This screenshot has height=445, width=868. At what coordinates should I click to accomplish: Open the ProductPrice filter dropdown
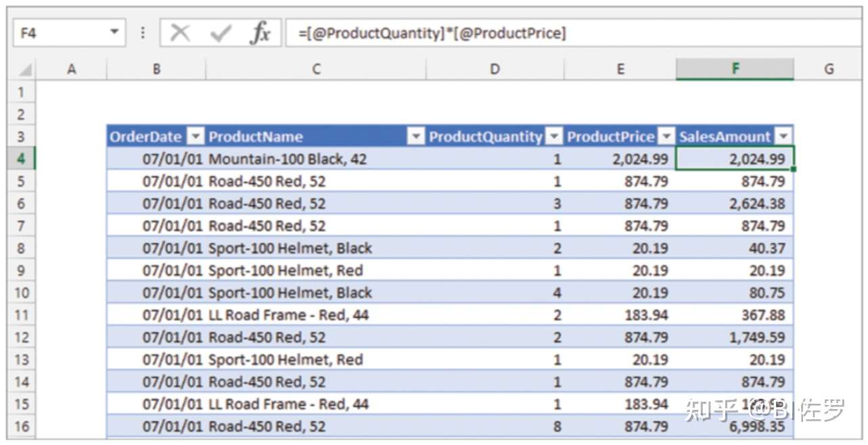pos(666,137)
